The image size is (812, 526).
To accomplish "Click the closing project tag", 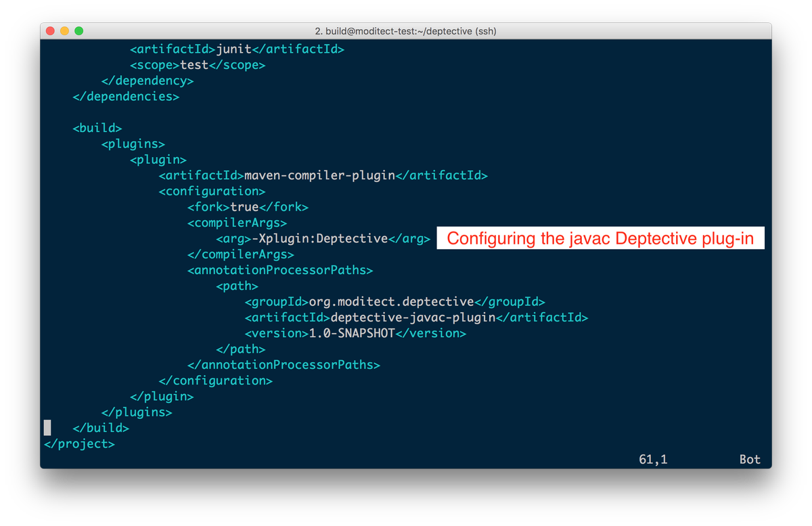I will [x=78, y=443].
